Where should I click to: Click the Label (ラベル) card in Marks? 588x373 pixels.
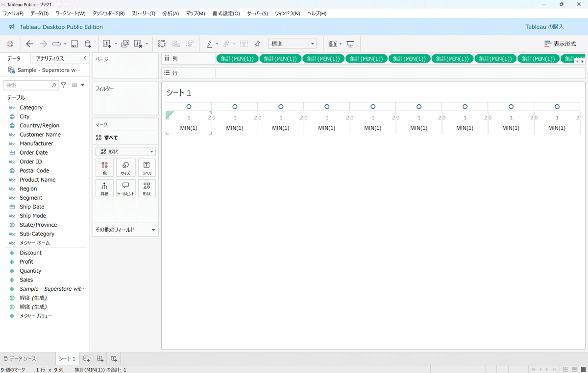(147, 167)
